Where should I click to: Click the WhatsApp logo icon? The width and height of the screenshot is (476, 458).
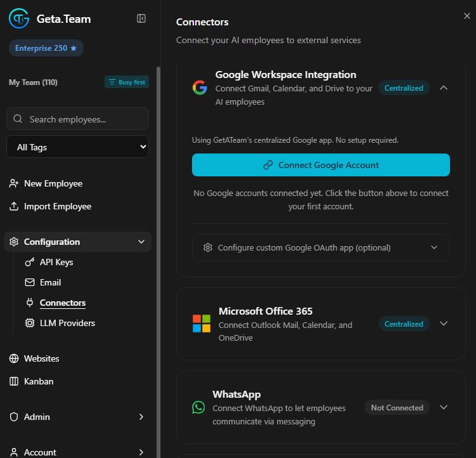coord(198,407)
